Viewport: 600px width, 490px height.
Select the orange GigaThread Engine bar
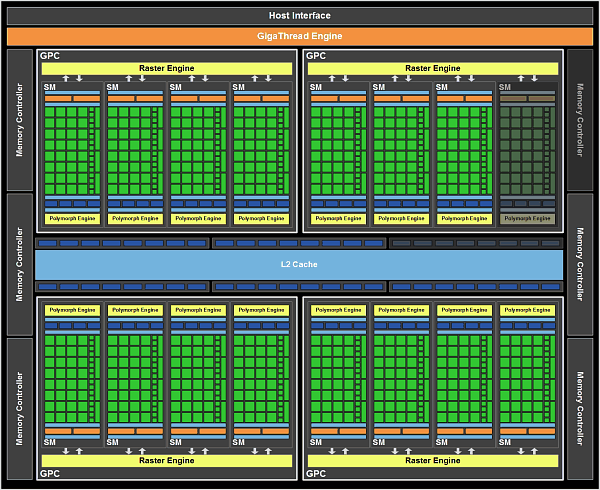tap(300, 36)
